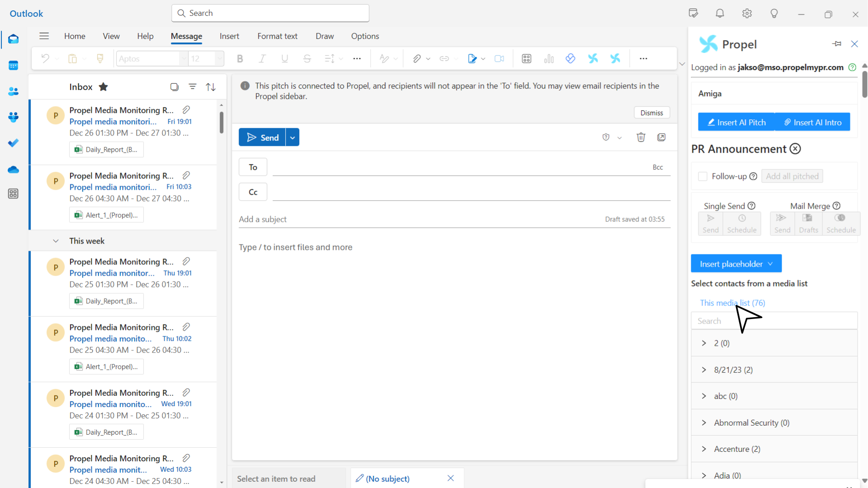Screen dimensions: 868x488
Task: Click the Outlook search box
Action: [x=270, y=13]
